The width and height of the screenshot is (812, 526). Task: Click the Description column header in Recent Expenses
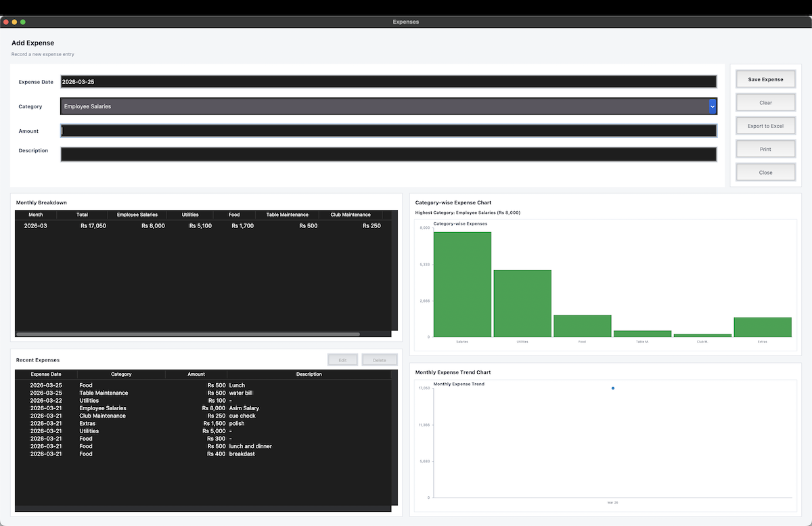(309, 374)
